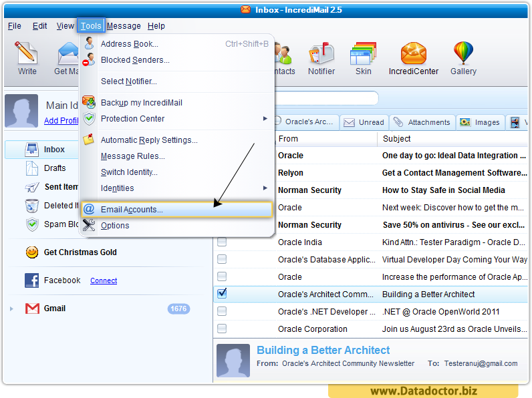Switch to the Attachments tab

click(x=422, y=122)
